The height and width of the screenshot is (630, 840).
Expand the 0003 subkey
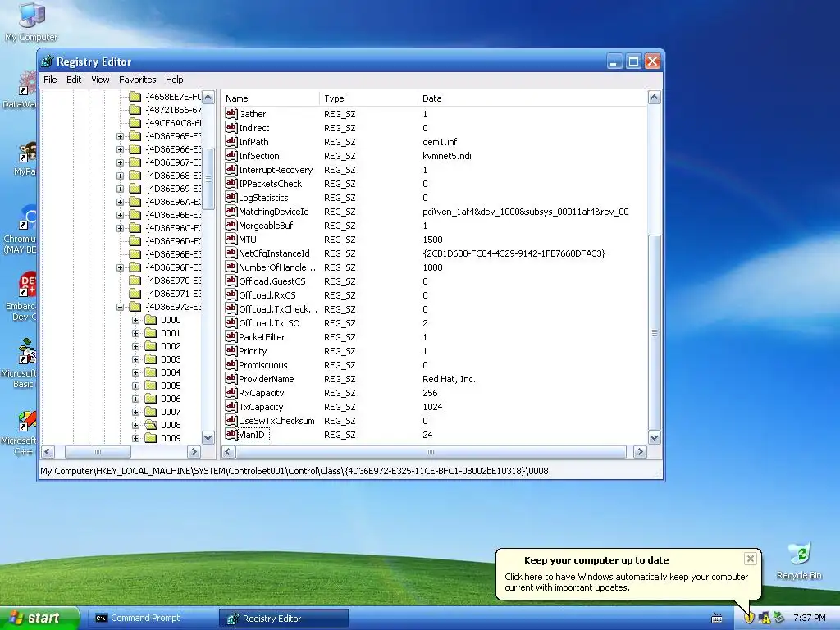[x=135, y=359]
